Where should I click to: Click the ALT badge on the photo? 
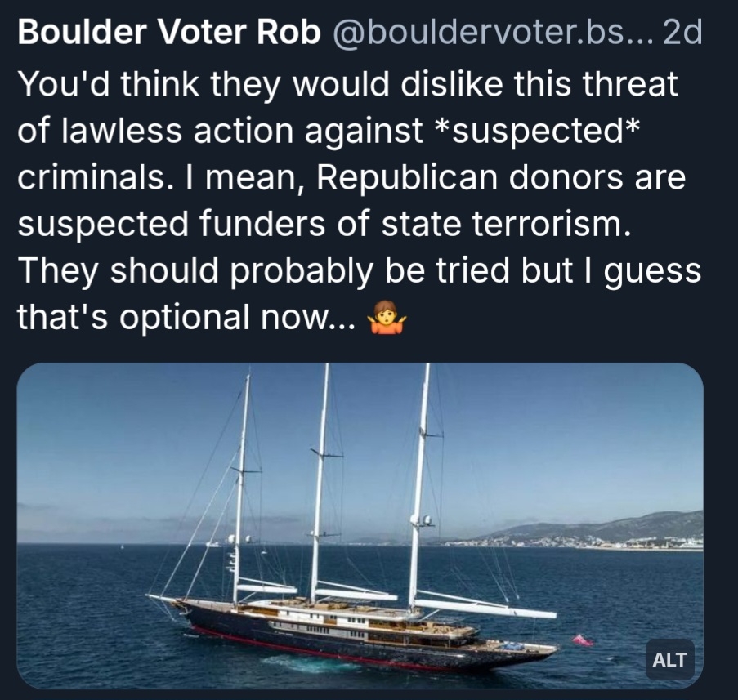pos(671,660)
